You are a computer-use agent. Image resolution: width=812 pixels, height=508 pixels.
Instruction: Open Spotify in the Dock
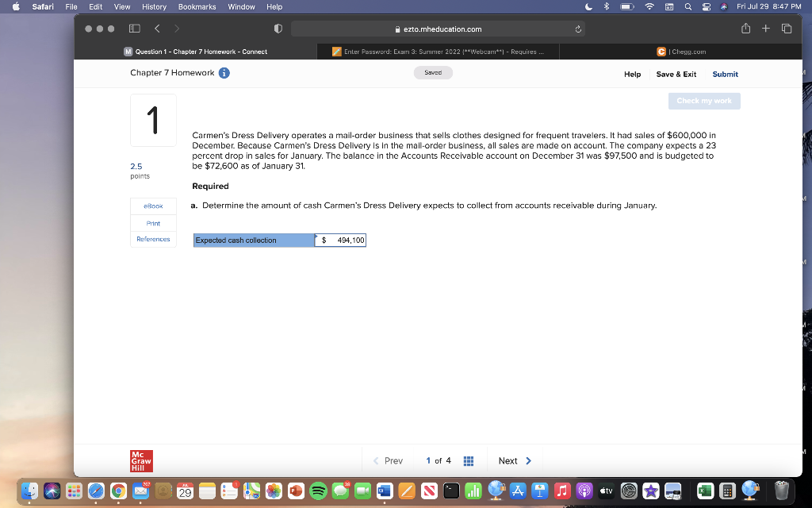(x=318, y=491)
